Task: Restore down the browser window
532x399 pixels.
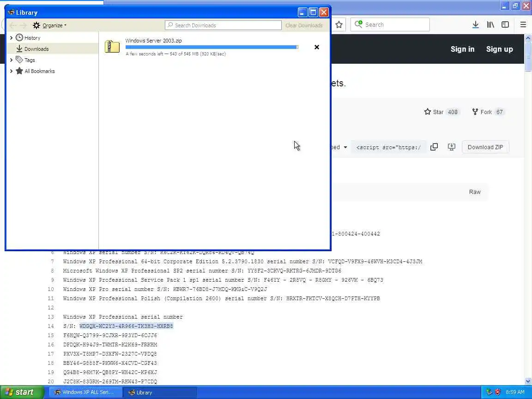Action: tap(515, 6)
